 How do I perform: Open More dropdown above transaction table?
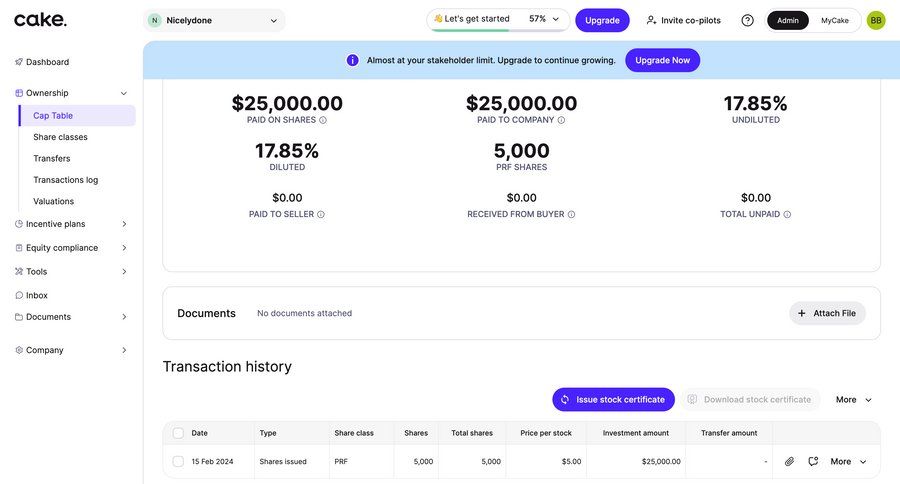click(x=853, y=399)
